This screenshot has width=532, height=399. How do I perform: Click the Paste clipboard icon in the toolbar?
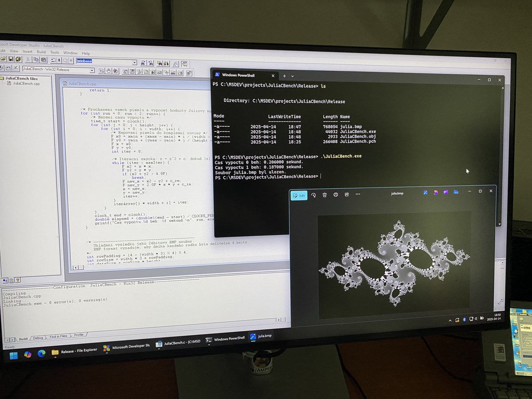tap(43, 59)
